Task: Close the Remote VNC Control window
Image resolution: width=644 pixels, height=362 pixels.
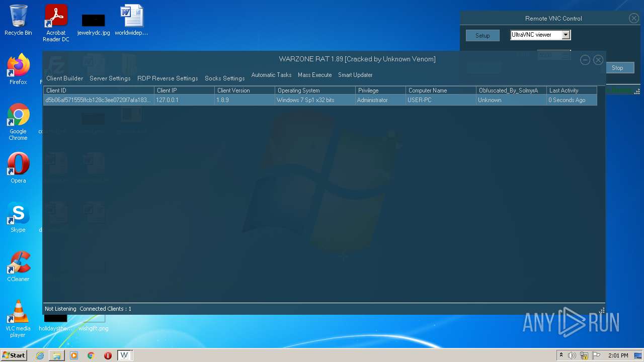Action: tap(634, 18)
